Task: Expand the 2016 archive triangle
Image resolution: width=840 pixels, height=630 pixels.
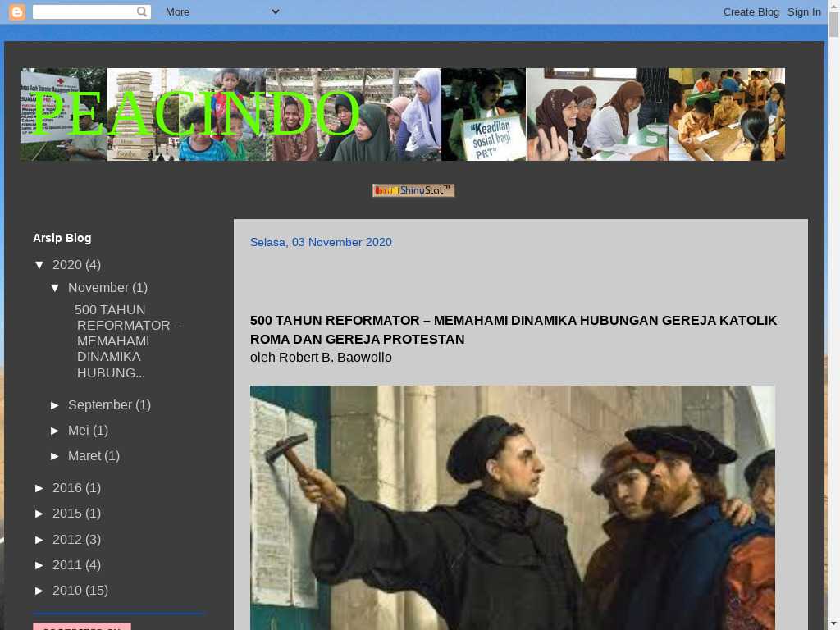Action: [39, 488]
